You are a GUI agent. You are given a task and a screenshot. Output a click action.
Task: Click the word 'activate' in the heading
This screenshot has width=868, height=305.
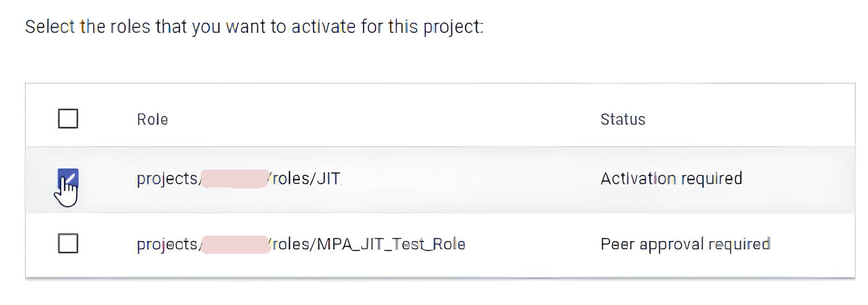click(x=323, y=27)
